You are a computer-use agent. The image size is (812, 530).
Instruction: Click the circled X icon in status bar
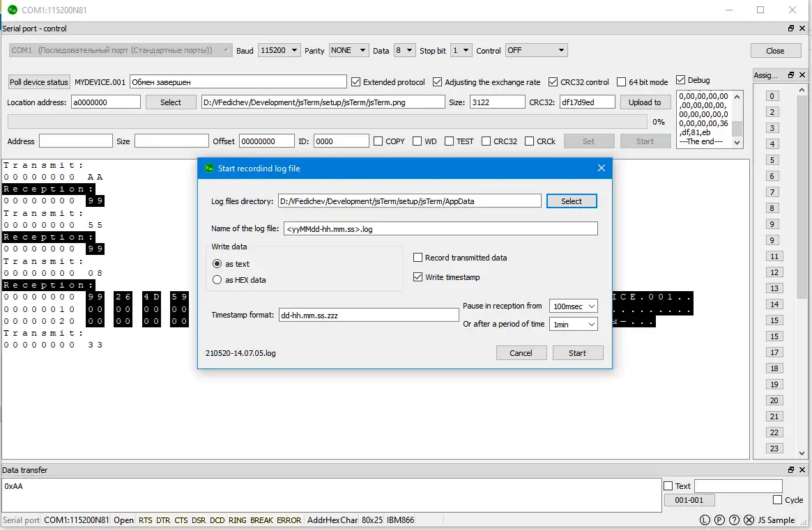pyautogui.click(x=749, y=520)
